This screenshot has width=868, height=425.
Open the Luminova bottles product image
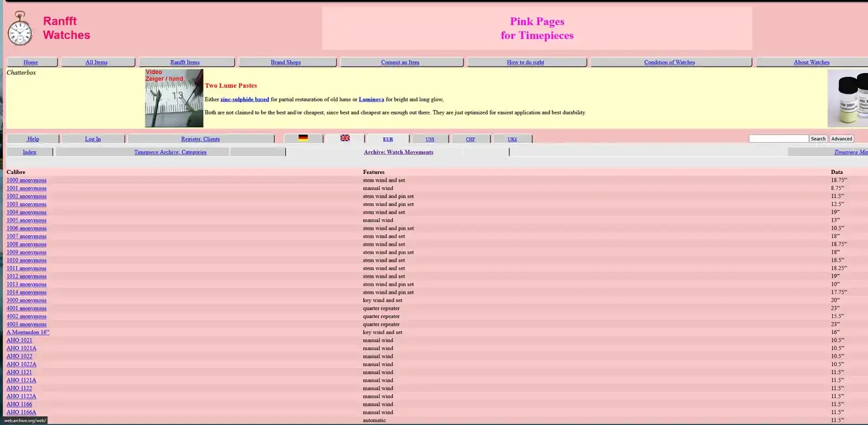[848, 98]
